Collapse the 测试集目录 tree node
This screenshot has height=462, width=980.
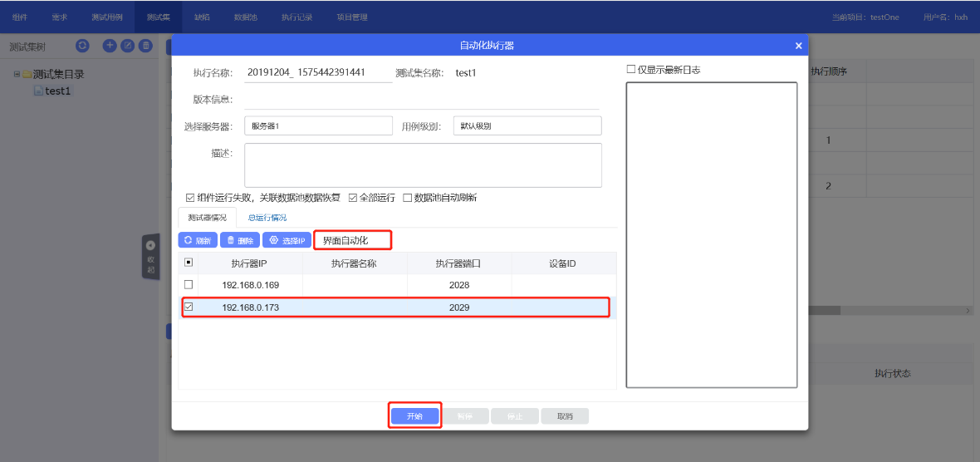click(17, 74)
